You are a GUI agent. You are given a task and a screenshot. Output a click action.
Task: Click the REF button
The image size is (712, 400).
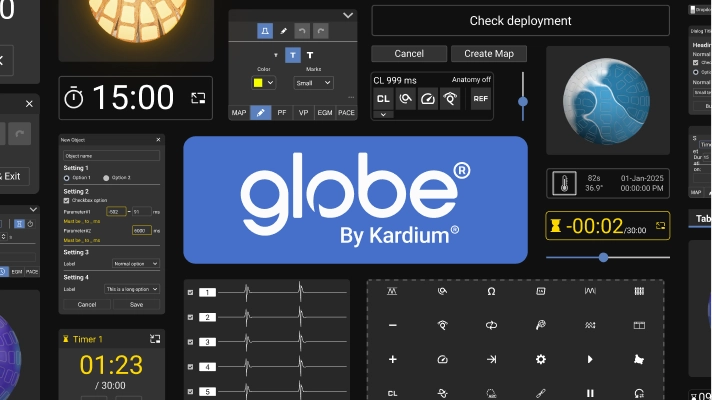pos(480,99)
